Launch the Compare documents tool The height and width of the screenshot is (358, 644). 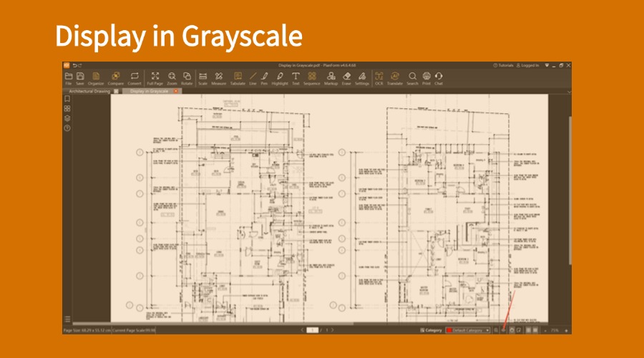coord(116,78)
